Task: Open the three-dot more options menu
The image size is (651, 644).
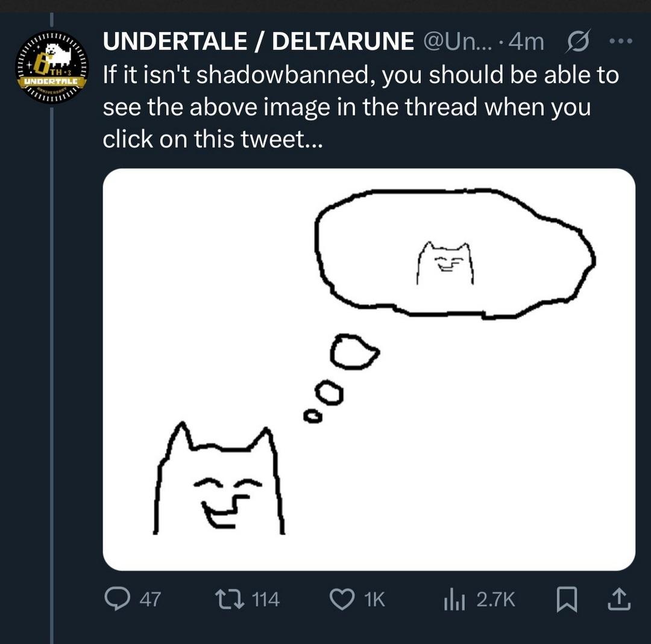Action: [621, 41]
